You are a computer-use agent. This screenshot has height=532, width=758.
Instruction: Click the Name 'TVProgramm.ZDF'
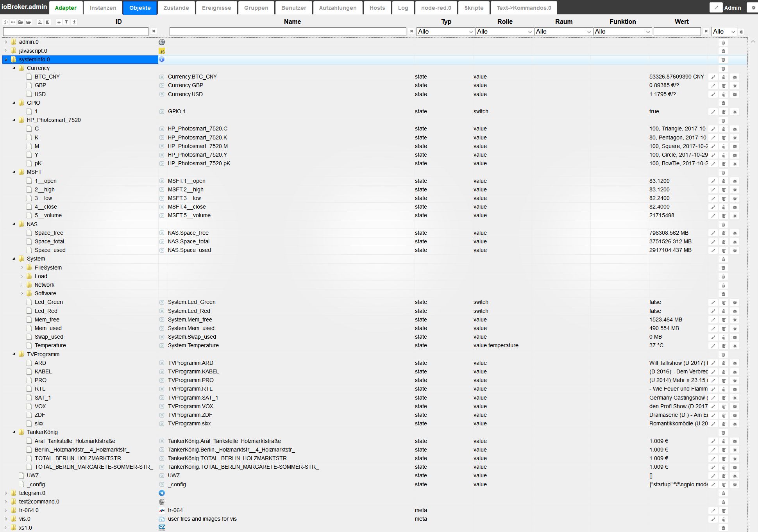click(190, 415)
